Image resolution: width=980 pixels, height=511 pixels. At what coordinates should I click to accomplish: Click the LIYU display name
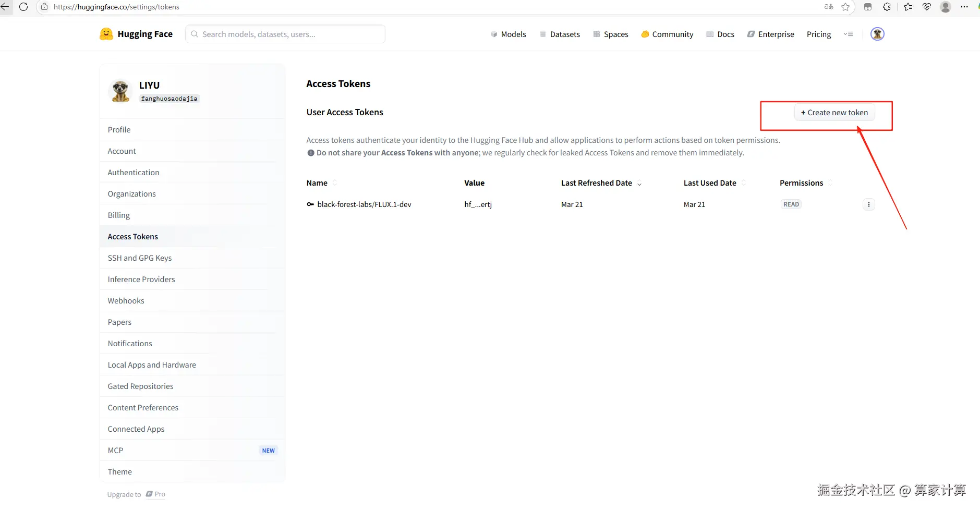pos(149,85)
